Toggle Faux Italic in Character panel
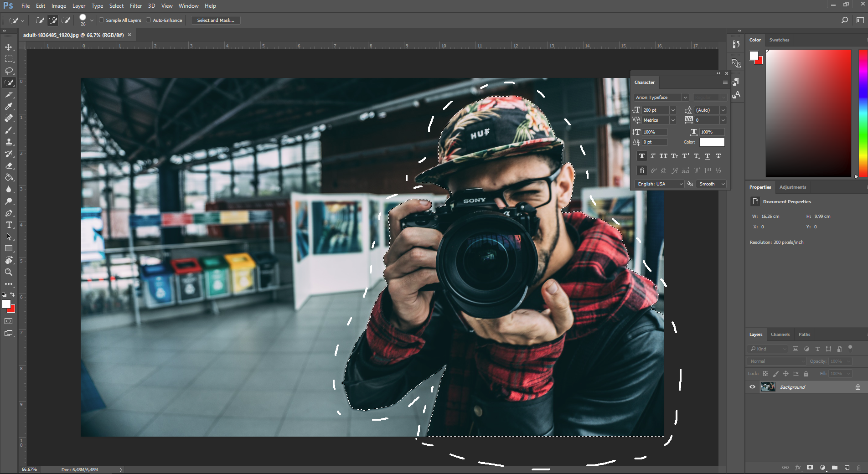The width and height of the screenshot is (868, 474). tap(653, 156)
